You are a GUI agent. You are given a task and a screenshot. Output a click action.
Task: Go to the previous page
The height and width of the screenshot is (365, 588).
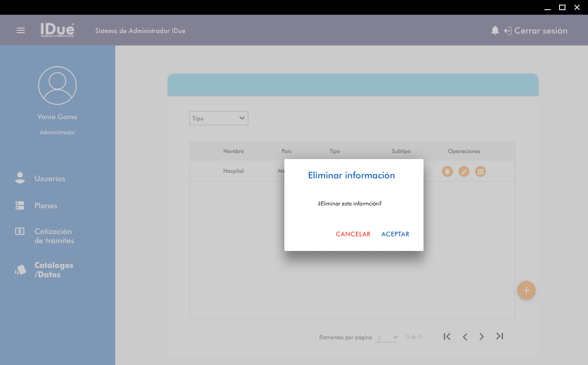point(465,336)
